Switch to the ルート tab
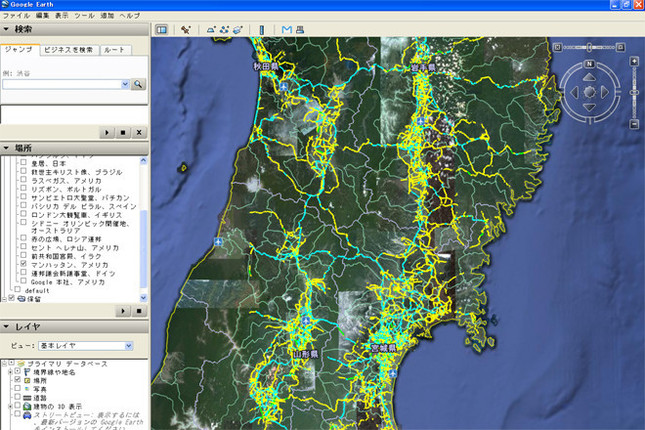This screenshot has width=645, height=430. (114, 49)
